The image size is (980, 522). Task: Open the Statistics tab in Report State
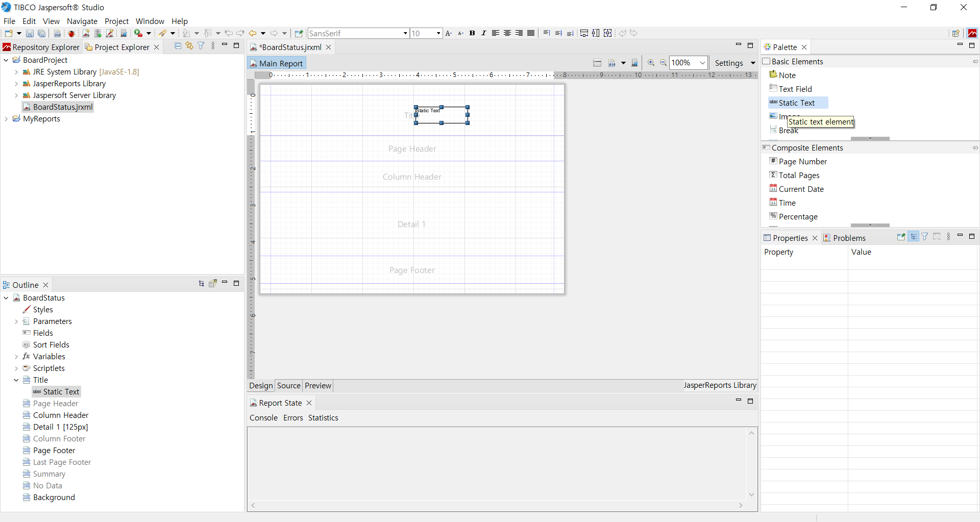pyautogui.click(x=323, y=418)
